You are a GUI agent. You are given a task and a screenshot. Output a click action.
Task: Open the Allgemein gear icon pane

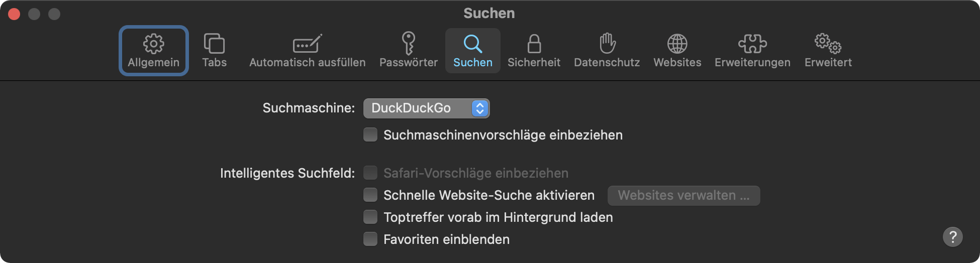(x=153, y=44)
